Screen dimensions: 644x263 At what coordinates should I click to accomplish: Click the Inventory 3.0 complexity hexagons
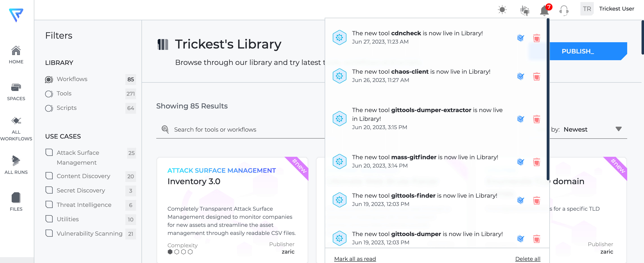click(x=180, y=252)
